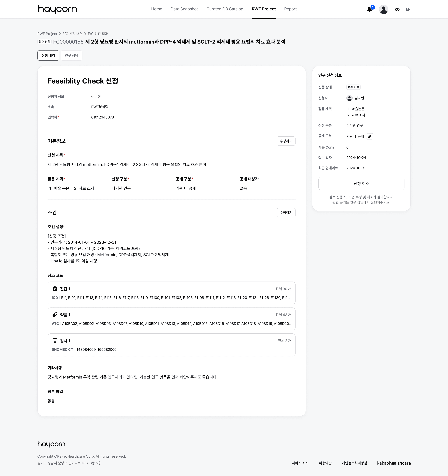
Task: Open the profile avatar menu
Action: click(384, 9)
